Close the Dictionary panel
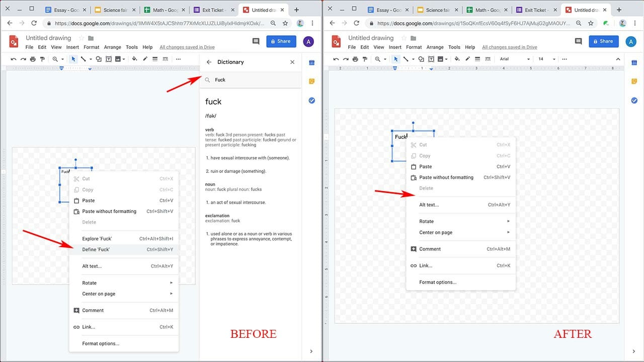This screenshot has height=362, width=644. [292, 62]
